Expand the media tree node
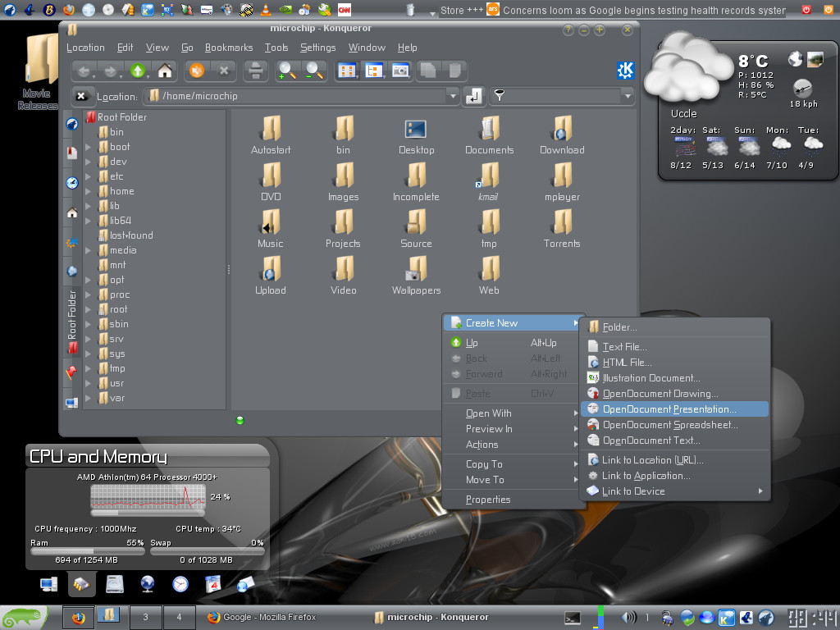Viewport: 840px width, 630px height. 89,250
